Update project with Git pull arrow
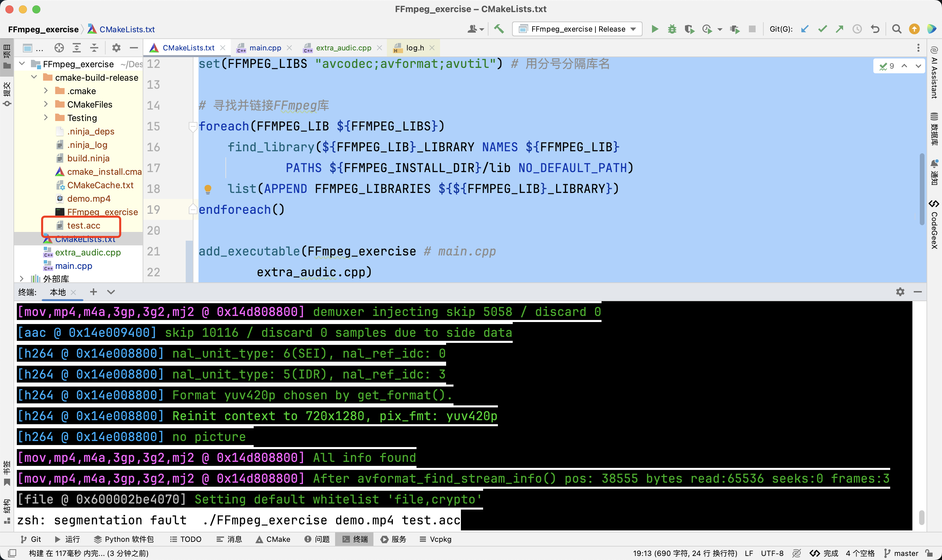Viewport: 942px width, 560px height. pos(805,29)
